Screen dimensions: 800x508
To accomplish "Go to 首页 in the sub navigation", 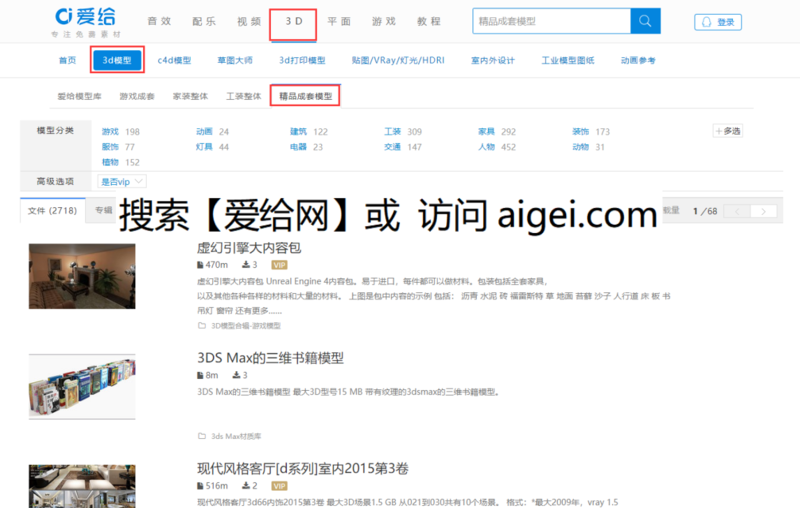I will (67, 60).
